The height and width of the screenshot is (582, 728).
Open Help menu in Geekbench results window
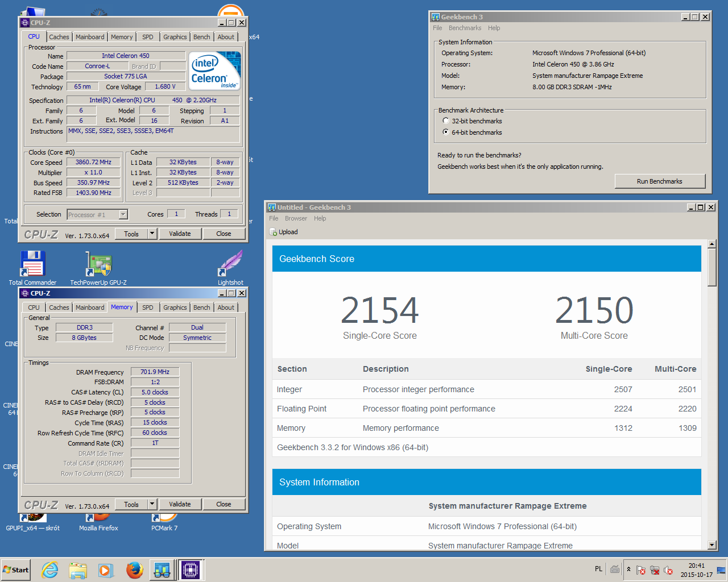[x=320, y=218]
